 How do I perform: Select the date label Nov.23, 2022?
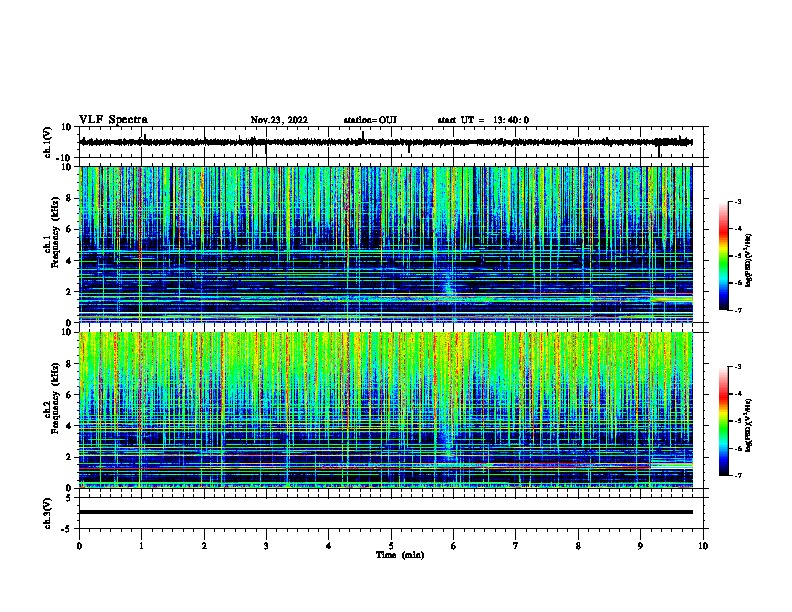point(279,120)
